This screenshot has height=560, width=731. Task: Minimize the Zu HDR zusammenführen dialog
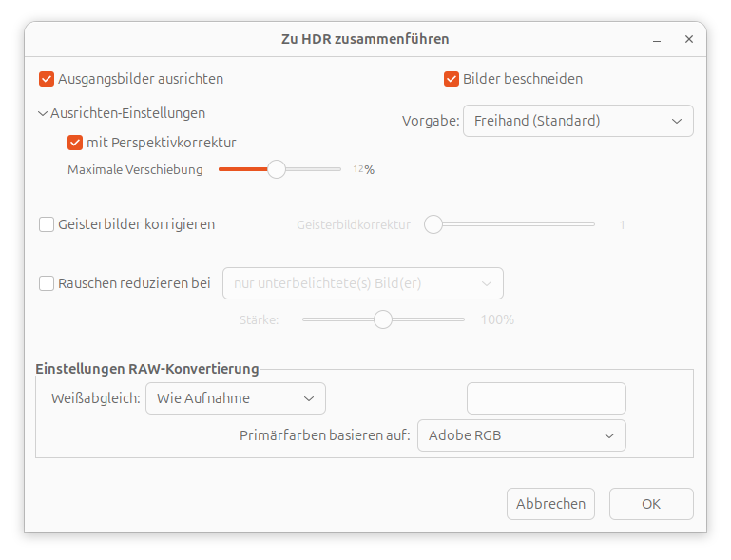pyautogui.click(x=657, y=40)
